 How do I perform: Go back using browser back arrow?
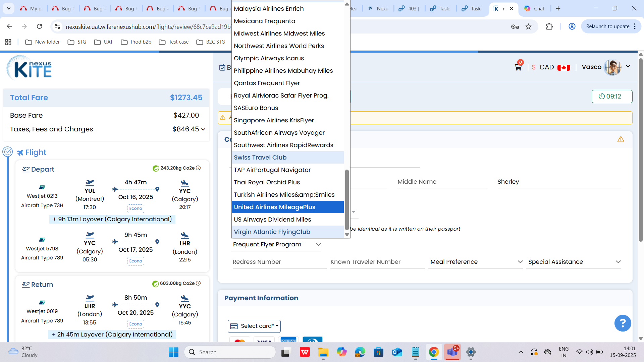[x=9, y=26]
